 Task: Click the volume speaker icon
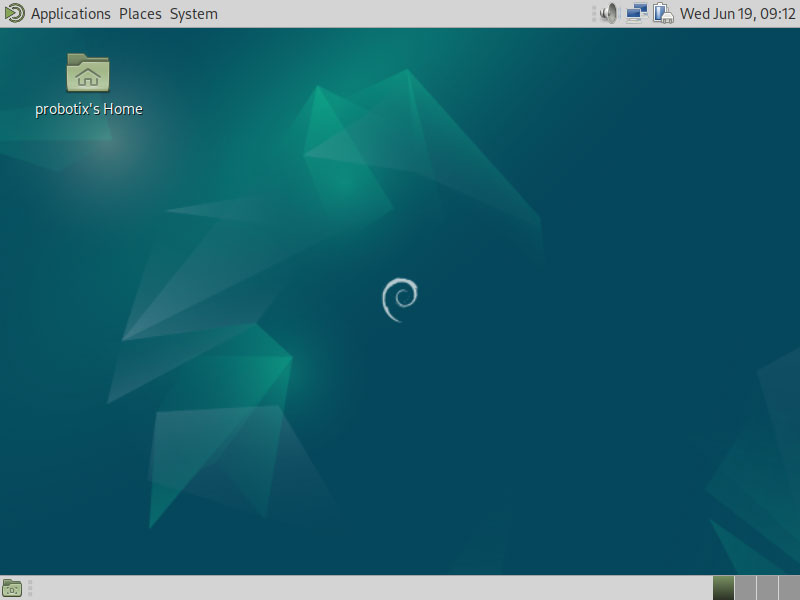609,14
